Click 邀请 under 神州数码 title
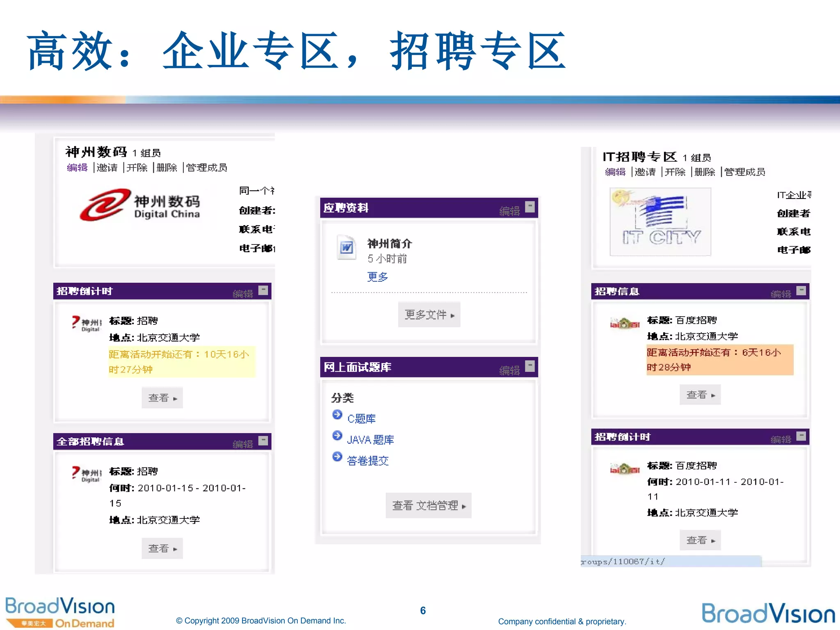Image resolution: width=840 pixels, height=630 pixels. pyautogui.click(x=107, y=167)
